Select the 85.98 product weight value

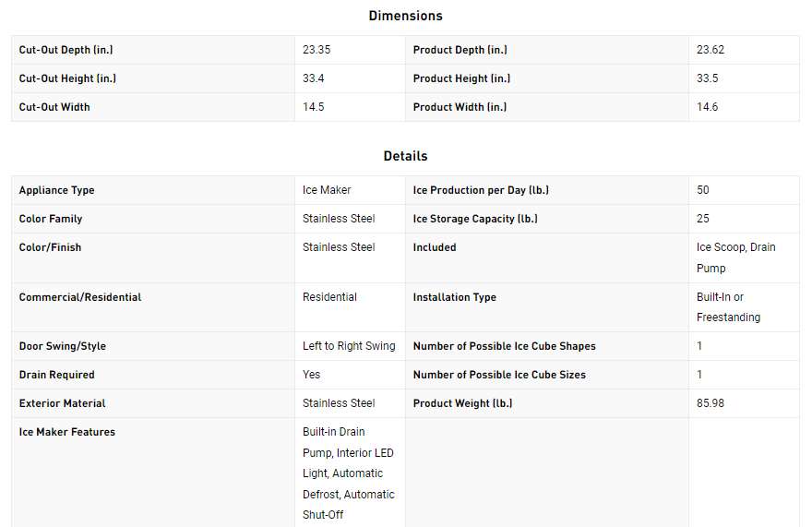pos(710,403)
